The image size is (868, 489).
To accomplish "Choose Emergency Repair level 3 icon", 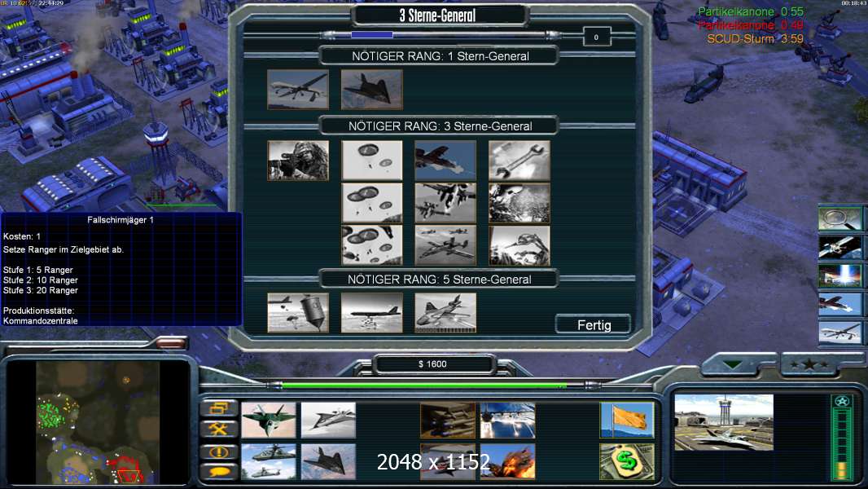I will pos(519,245).
